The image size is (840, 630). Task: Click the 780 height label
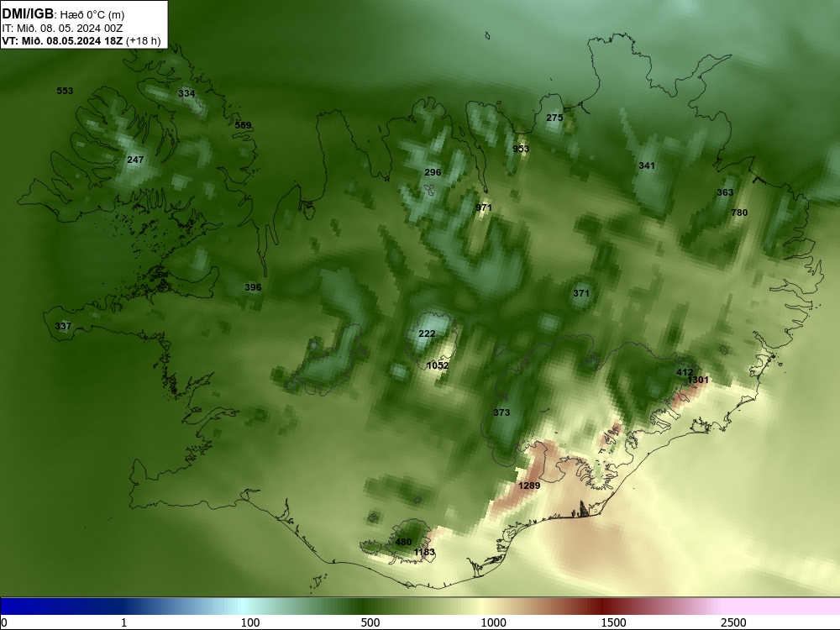(739, 213)
